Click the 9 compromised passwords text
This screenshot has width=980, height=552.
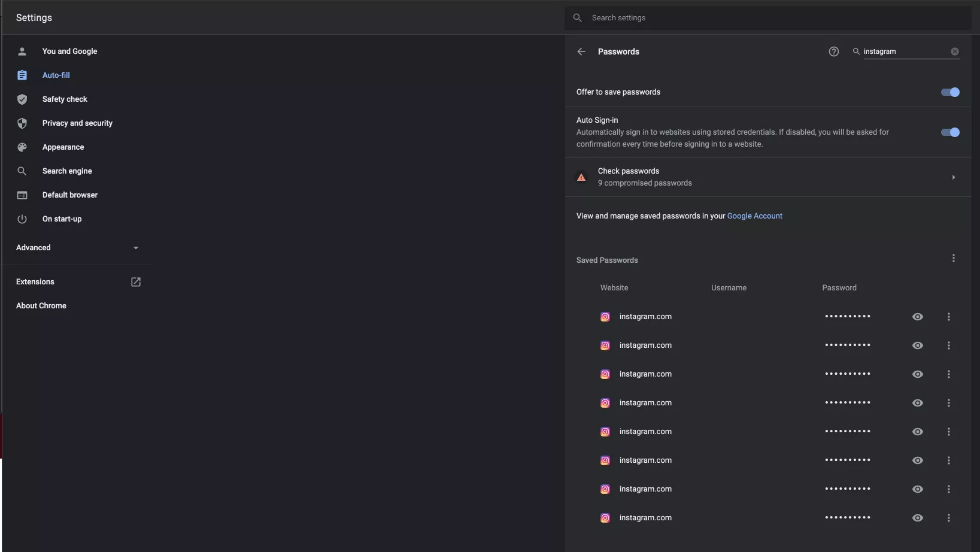(645, 183)
